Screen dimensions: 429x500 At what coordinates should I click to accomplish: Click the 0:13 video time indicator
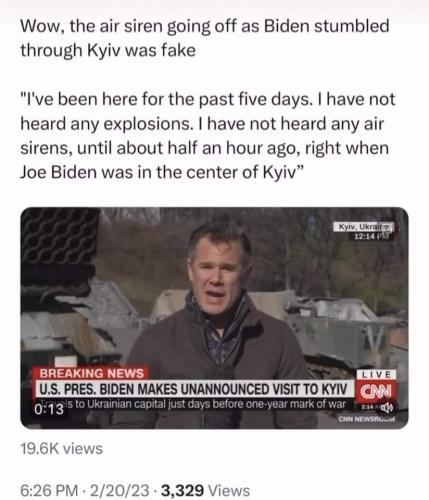[x=49, y=409]
